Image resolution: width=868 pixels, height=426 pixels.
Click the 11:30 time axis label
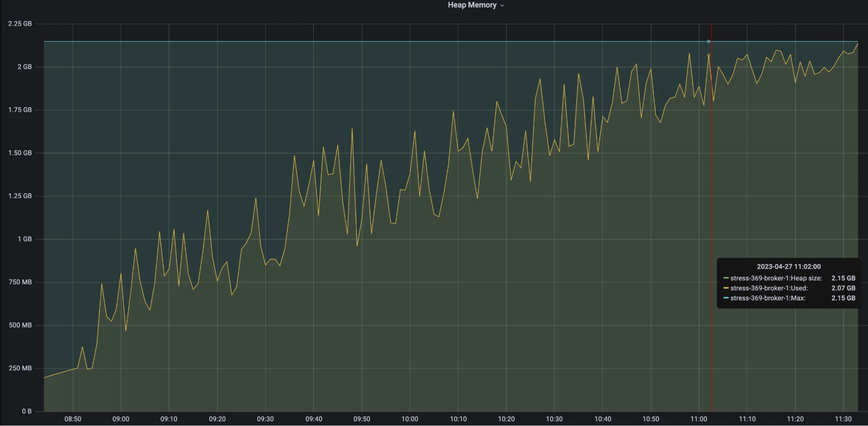pyautogui.click(x=843, y=419)
